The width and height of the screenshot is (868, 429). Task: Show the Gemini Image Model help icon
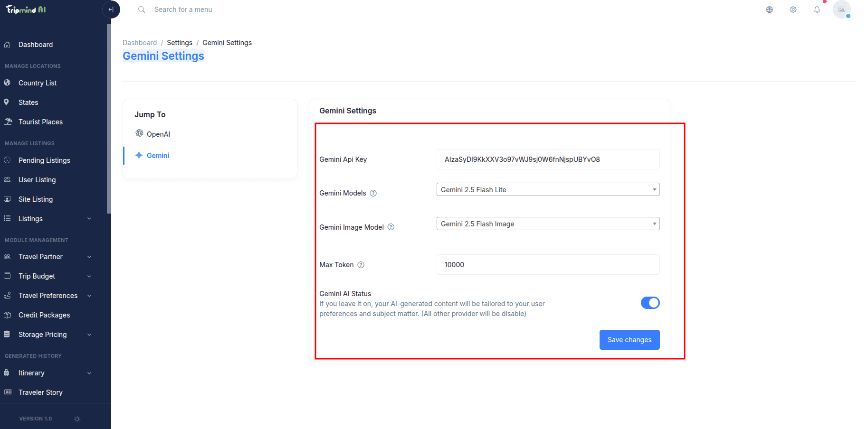391,227
